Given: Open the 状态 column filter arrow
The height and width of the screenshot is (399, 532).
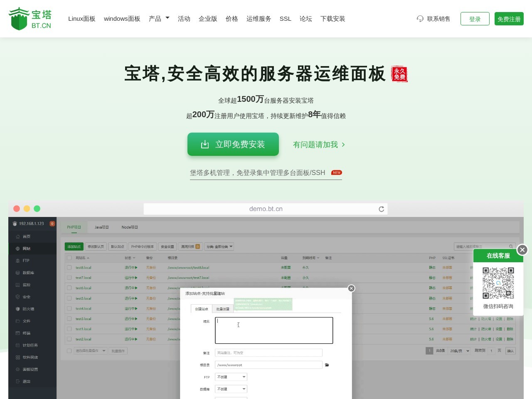Looking at the screenshot, I should click(134, 258).
